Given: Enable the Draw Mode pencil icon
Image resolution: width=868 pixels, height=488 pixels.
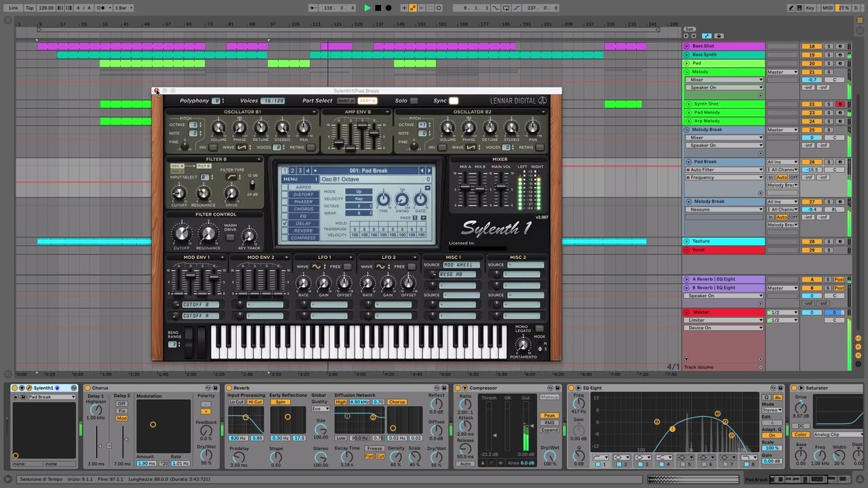Looking at the screenshot, I should (x=791, y=8).
